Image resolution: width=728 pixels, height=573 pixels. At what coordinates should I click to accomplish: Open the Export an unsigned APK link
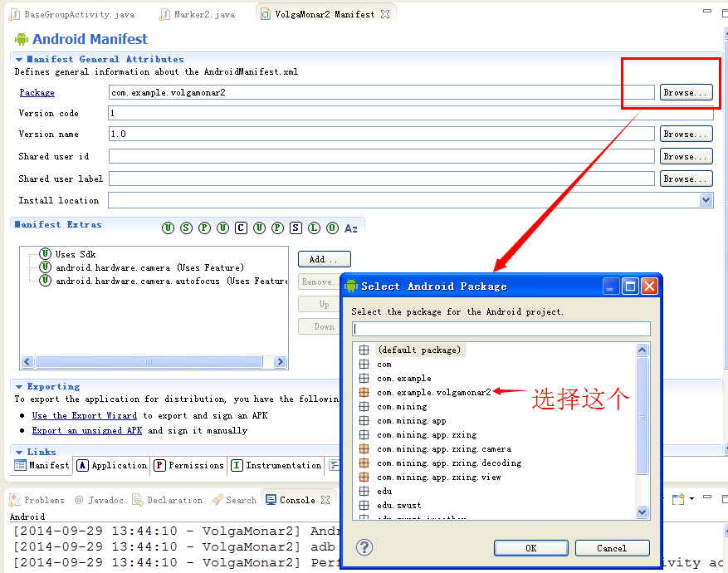pyautogui.click(x=87, y=430)
